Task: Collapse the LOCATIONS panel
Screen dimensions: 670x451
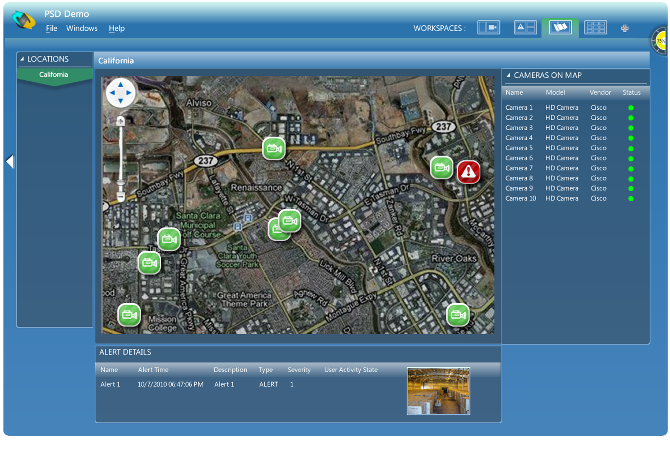Action: tap(22, 59)
